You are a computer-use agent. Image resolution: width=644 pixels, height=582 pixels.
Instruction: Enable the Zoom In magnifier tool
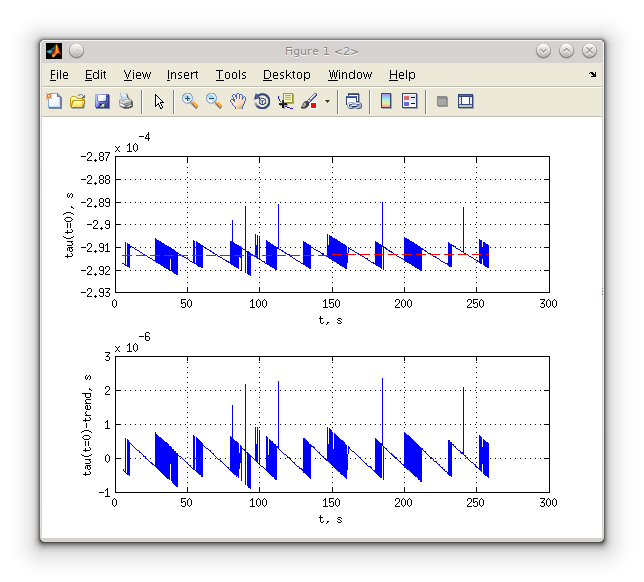pos(190,101)
